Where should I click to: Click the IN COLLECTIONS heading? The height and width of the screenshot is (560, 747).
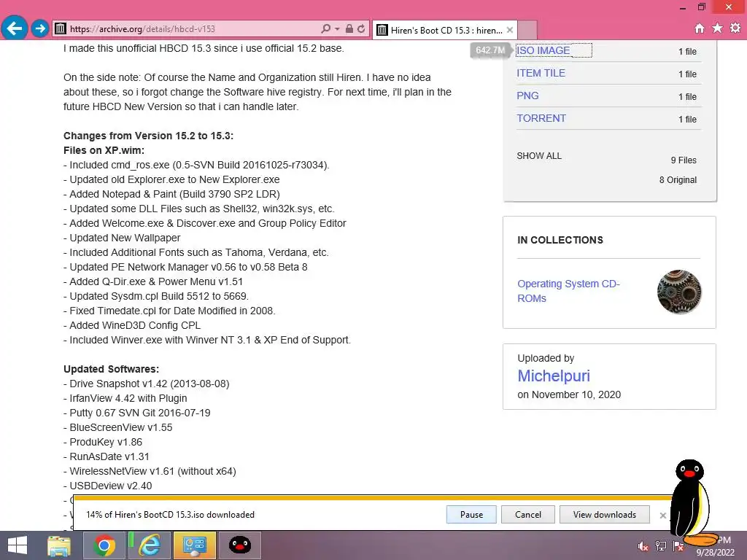pos(560,240)
